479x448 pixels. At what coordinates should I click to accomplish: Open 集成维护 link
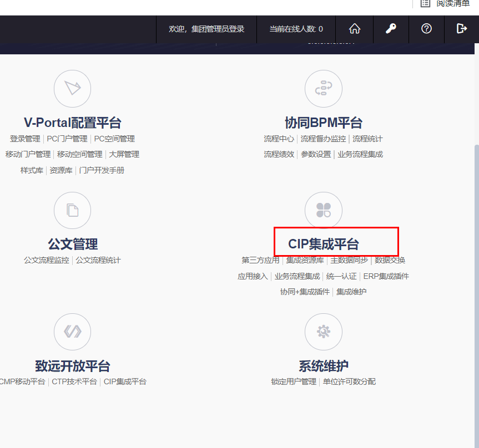351,292
